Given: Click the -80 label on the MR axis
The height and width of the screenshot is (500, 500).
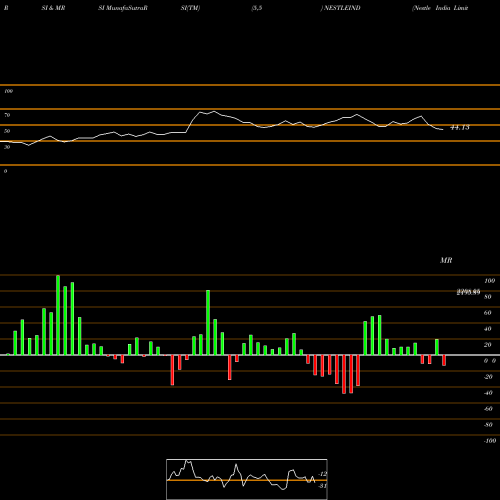Looking at the screenshot, I should pos(488,425).
